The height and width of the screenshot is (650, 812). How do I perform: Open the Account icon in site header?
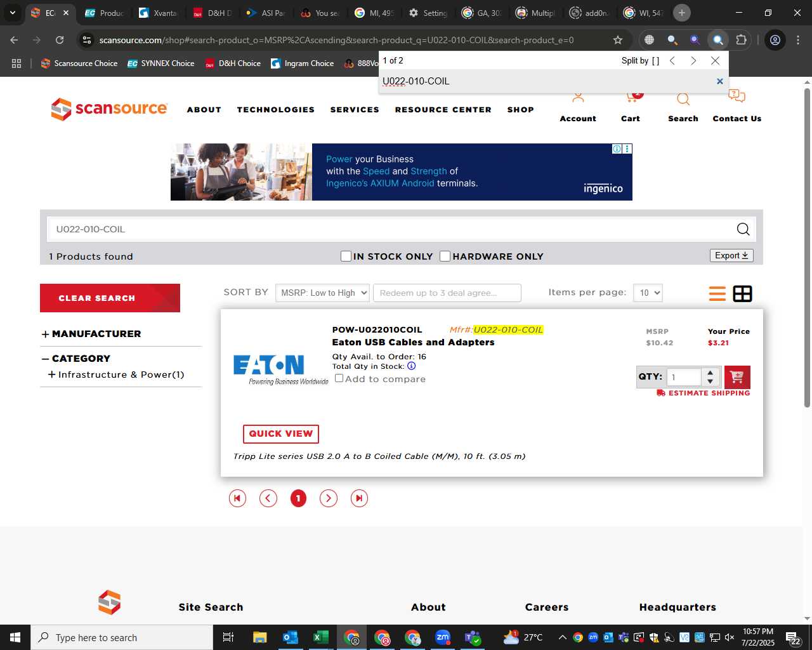coord(577,98)
